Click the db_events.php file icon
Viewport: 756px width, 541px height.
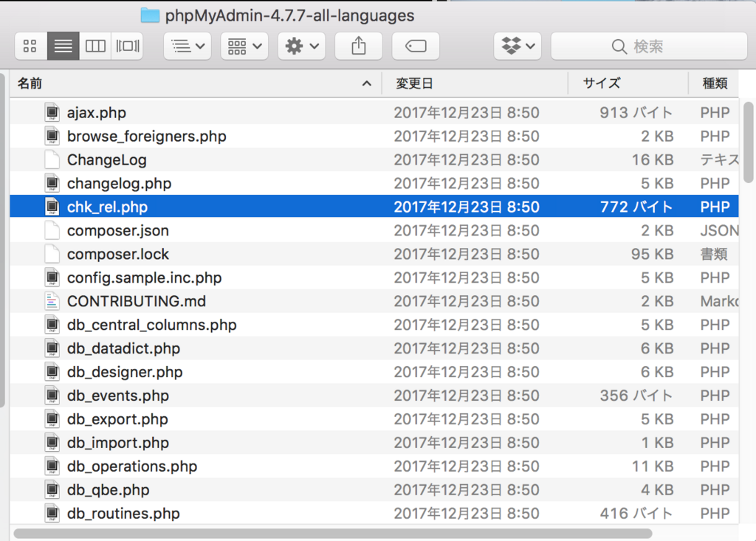tap(52, 396)
